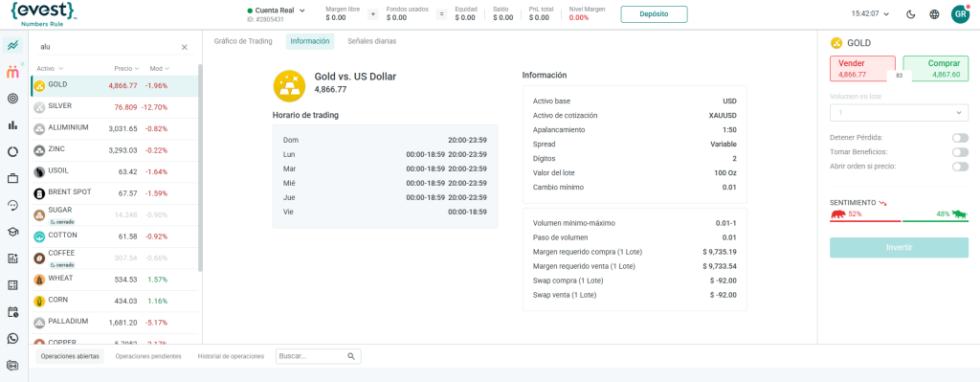Click the BRENT SPOT asset icon

(x=38, y=193)
